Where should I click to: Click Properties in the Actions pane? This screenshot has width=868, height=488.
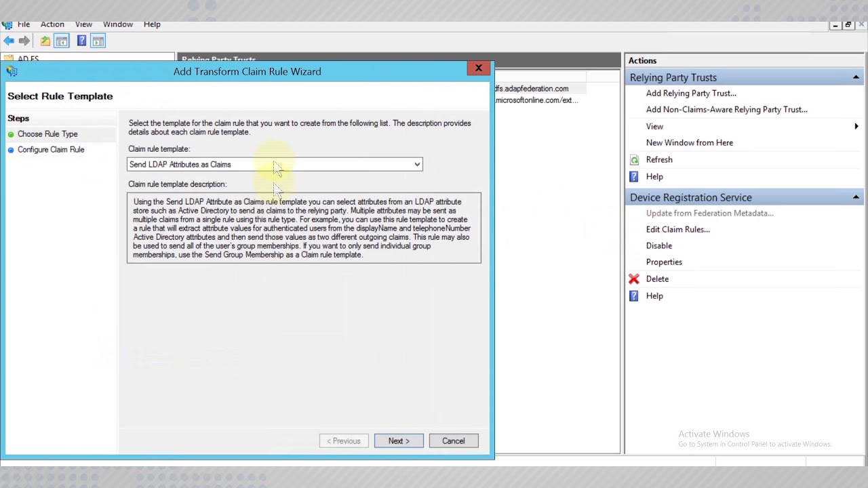[x=664, y=262]
